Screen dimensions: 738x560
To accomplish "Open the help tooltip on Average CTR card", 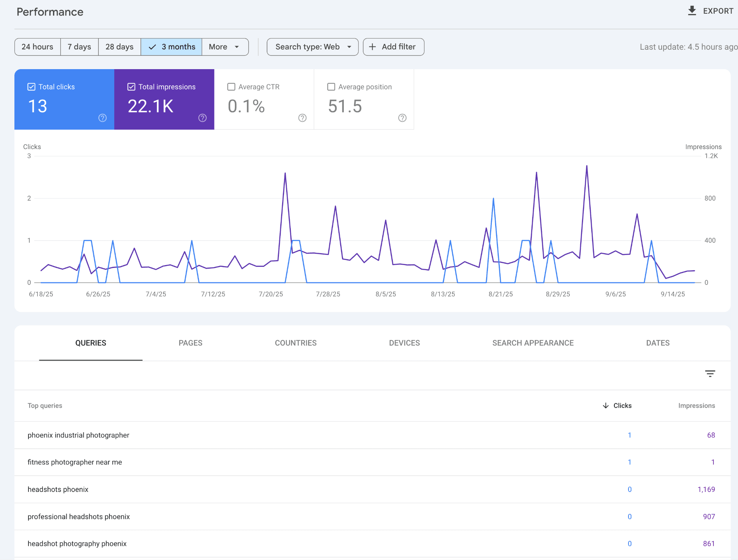I will (302, 118).
